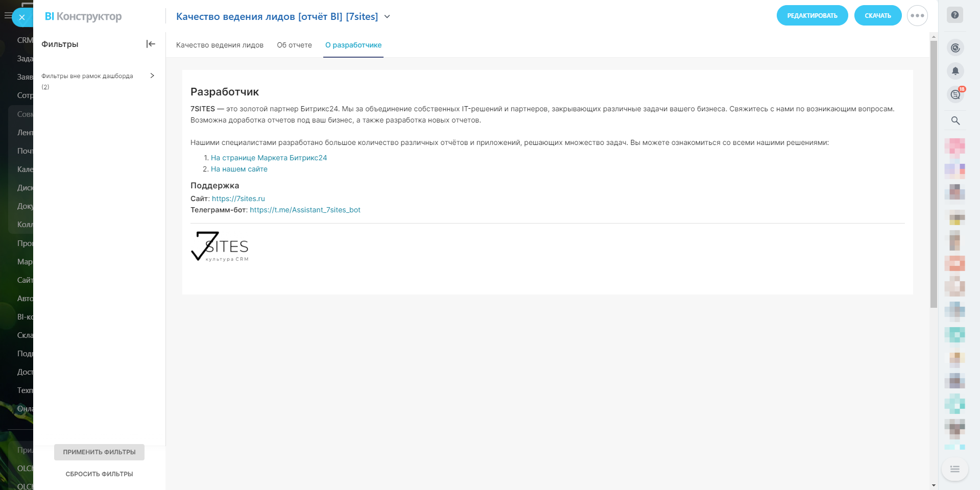
Task: Open the help question mark icon
Action: coord(955,15)
